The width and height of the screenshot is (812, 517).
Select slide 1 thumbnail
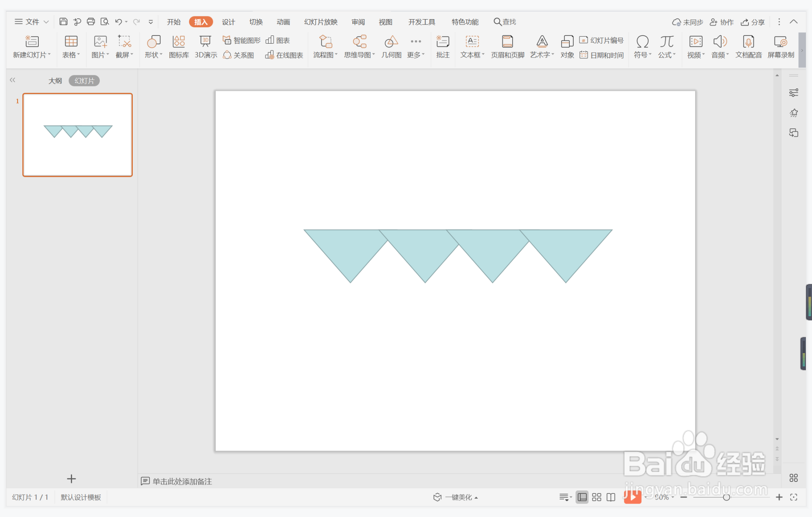pos(77,135)
